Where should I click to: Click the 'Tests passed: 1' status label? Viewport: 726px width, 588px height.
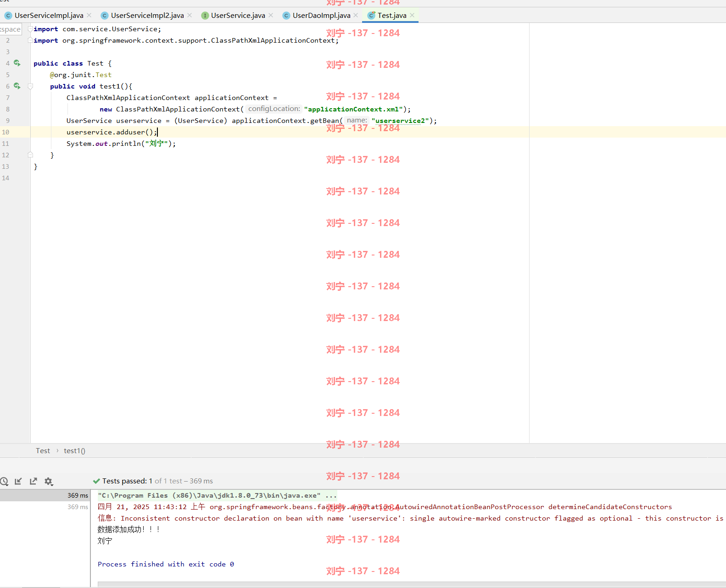point(127,481)
